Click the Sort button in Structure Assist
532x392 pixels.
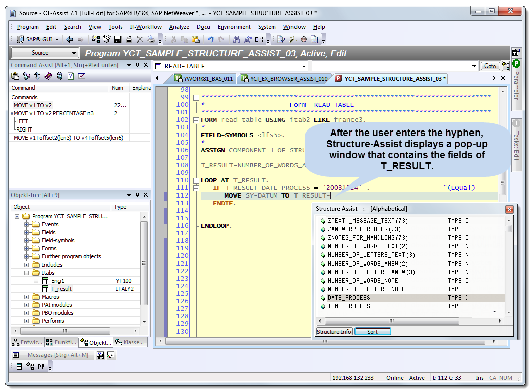point(372,332)
